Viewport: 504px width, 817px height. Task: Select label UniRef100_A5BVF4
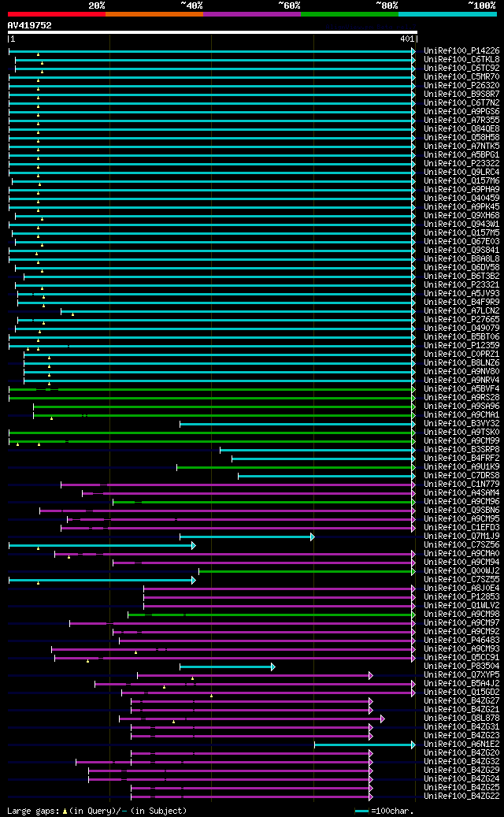461,388
